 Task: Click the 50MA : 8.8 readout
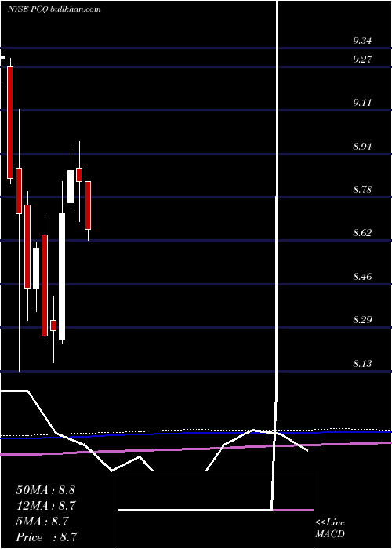[45, 490]
